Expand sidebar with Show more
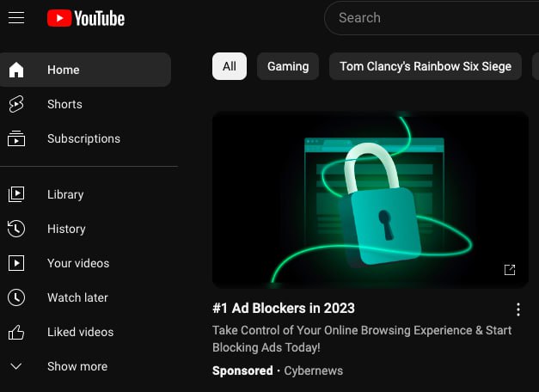Screen dimensions: 539x392 point(58,366)
